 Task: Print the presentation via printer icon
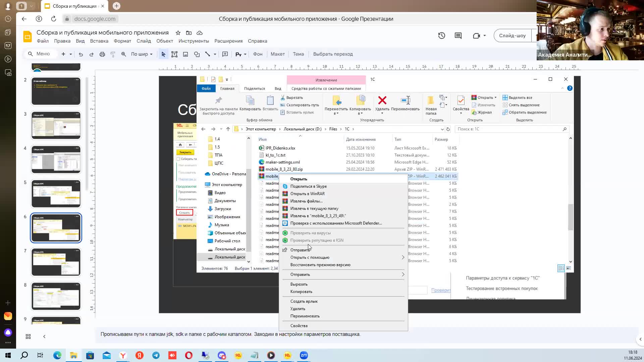[x=102, y=54]
